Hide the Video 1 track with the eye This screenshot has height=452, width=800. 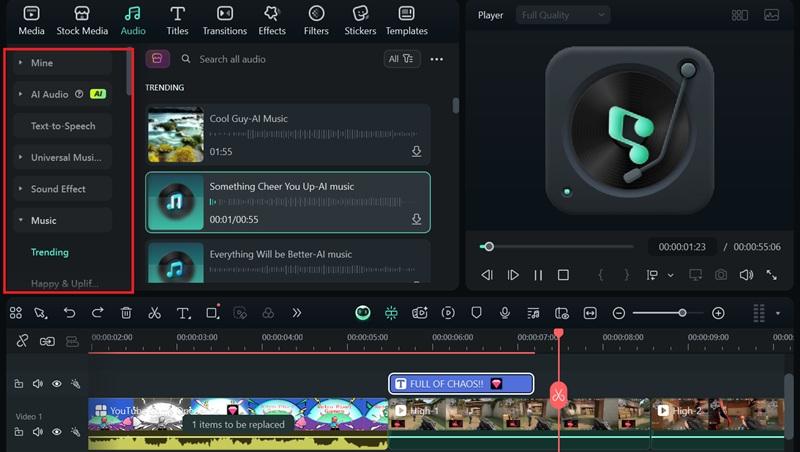(x=57, y=432)
